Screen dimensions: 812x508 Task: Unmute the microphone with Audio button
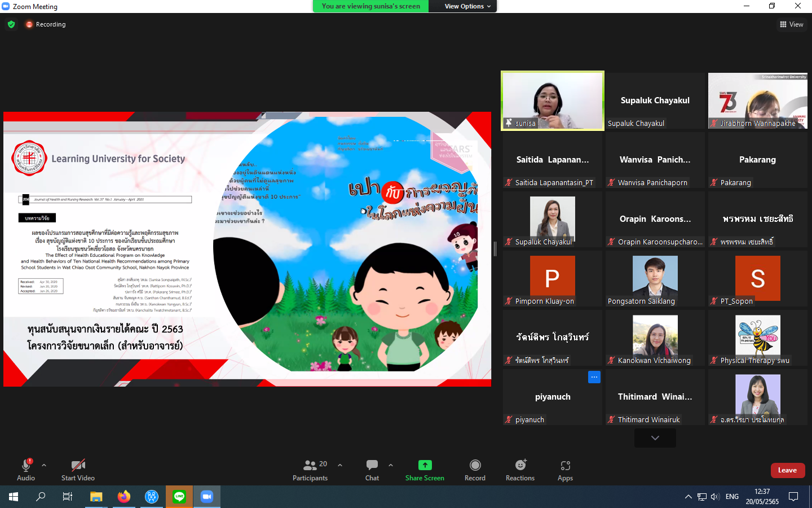[x=26, y=470]
